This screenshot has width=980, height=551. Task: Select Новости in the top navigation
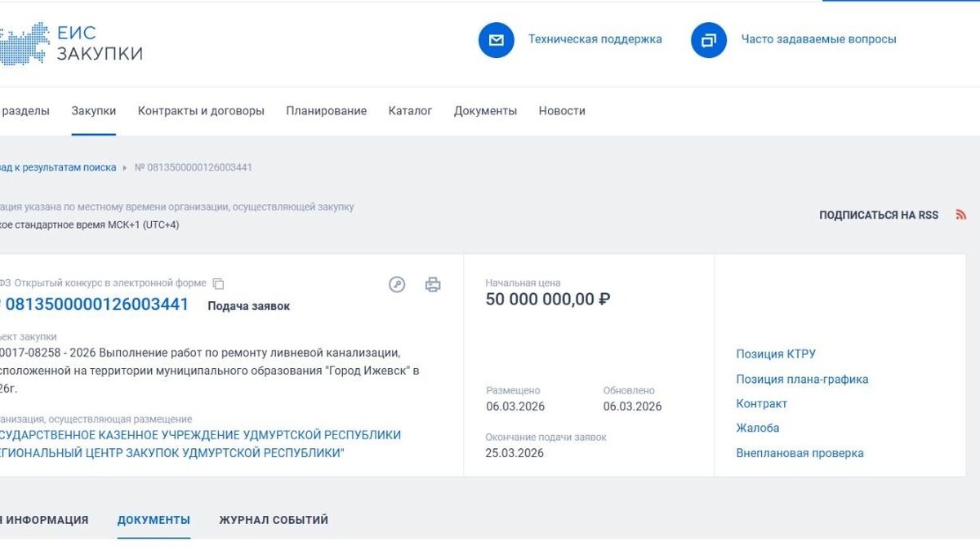tap(561, 110)
